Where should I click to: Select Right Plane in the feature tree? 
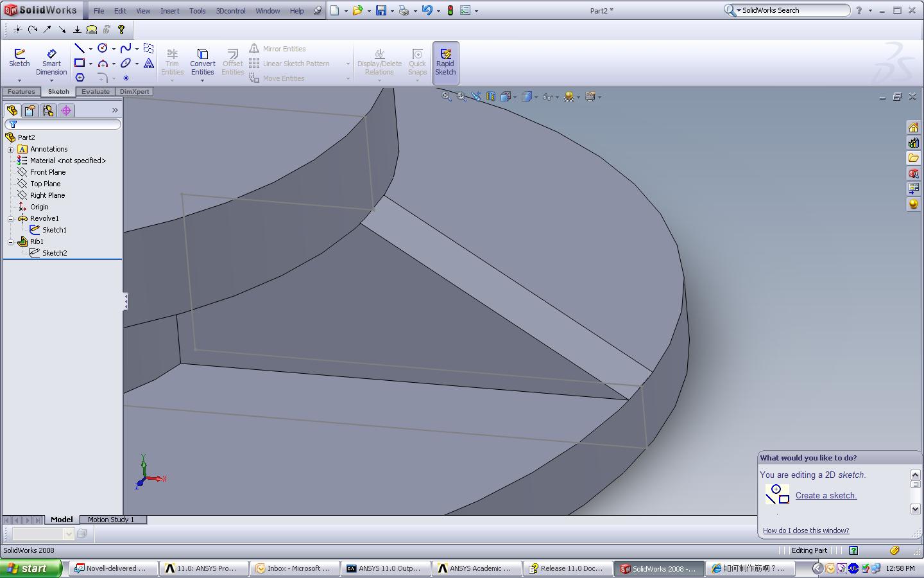(x=47, y=195)
